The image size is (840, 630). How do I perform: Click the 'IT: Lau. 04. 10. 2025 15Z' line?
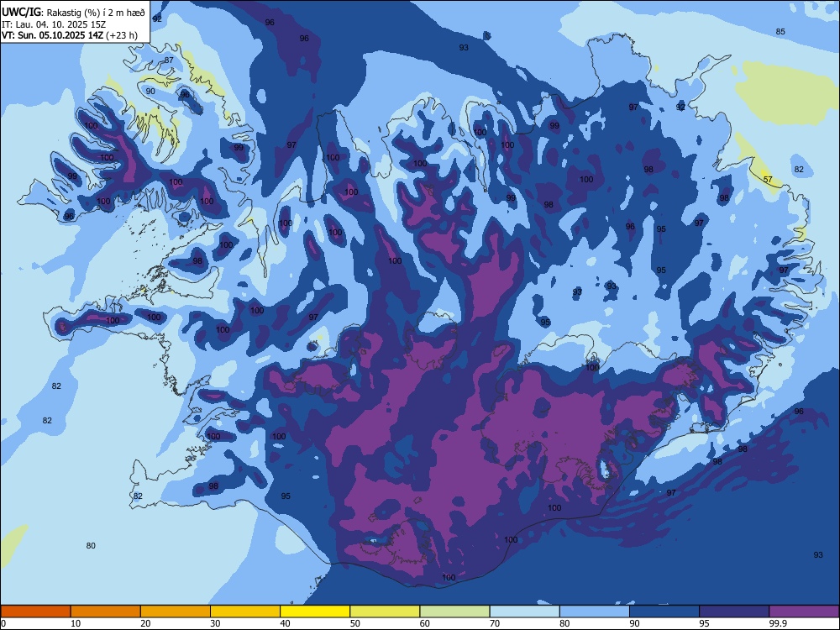coord(54,24)
